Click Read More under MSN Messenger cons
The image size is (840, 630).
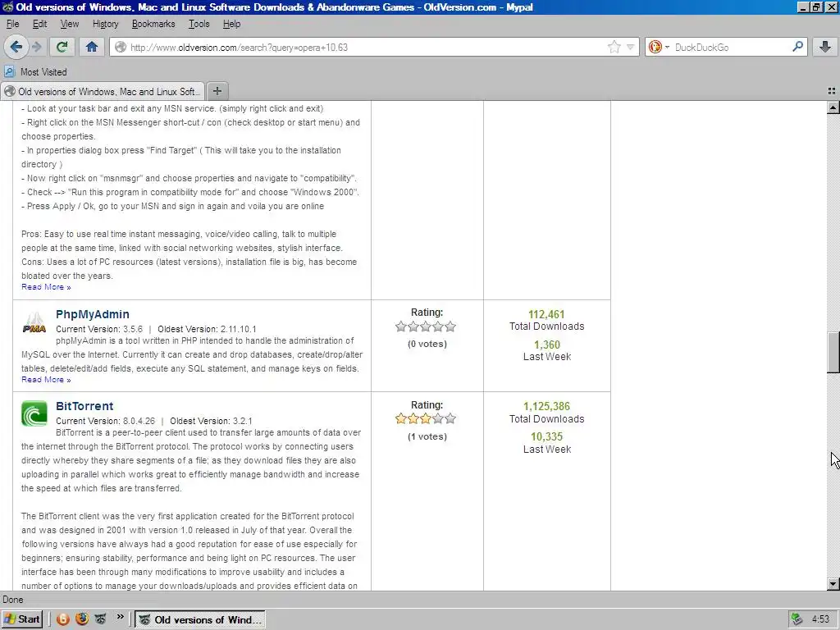tap(46, 287)
